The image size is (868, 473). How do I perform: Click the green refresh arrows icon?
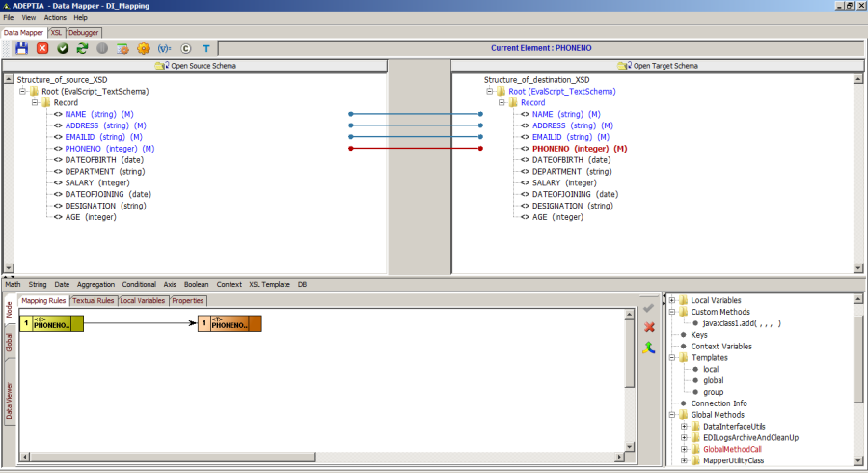[x=82, y=47]
